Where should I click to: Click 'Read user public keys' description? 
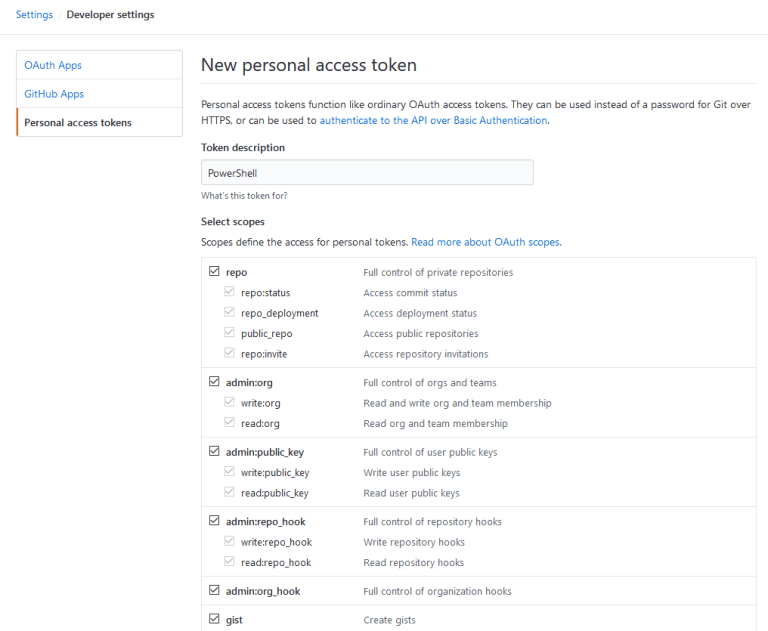tap(411, 493)
